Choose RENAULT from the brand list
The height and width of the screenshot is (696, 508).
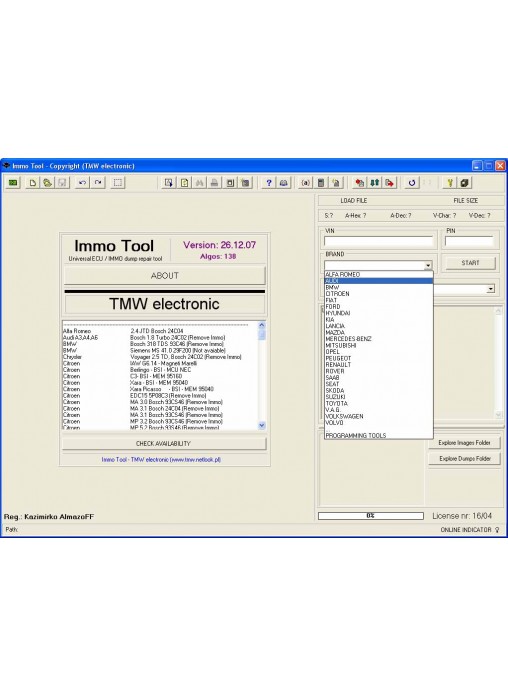[379, 364]
